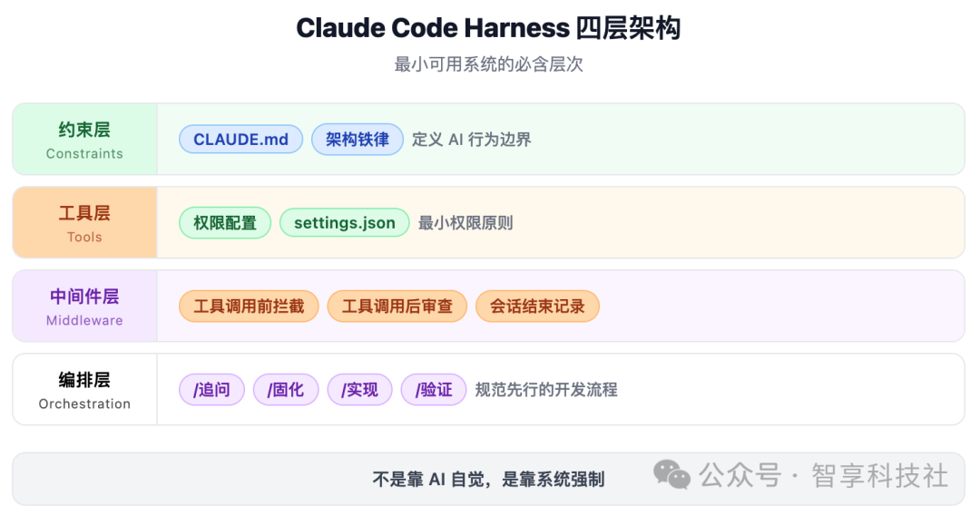Click the 工具调用前拦截 tag
Image resolution: width=980 pixels, height=515 pixels.
[x=249, y=306]
